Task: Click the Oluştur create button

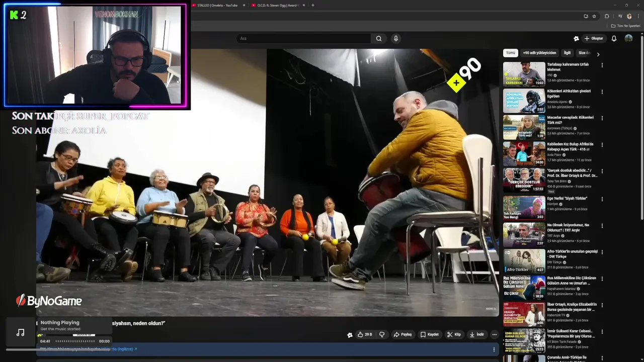Action: click(594, 39)
